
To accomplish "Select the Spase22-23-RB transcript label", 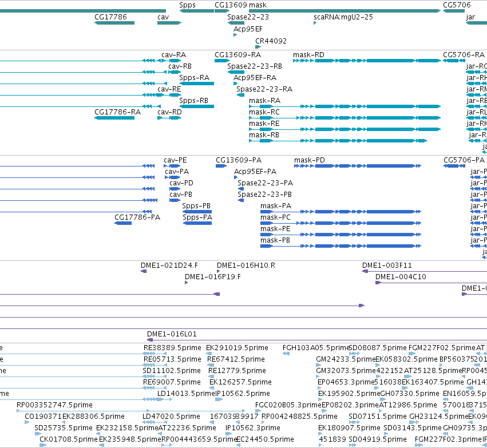I will tap(254, 66).
